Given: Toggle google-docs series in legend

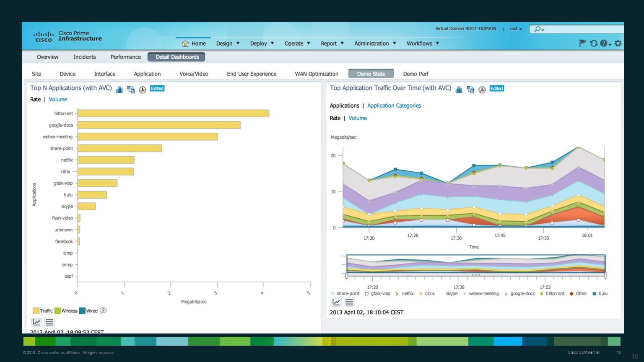Looking at the screenshot, I should point(519,294).
